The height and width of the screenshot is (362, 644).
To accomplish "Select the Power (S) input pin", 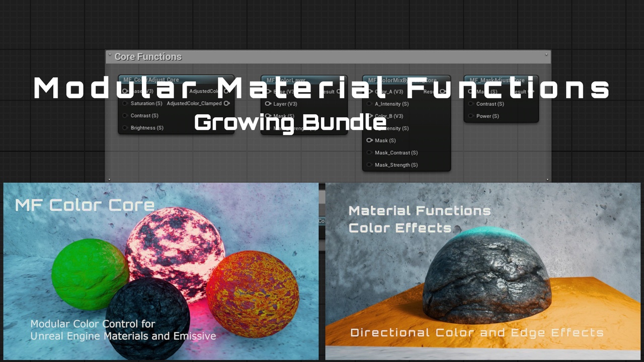I will pos(471,116).
